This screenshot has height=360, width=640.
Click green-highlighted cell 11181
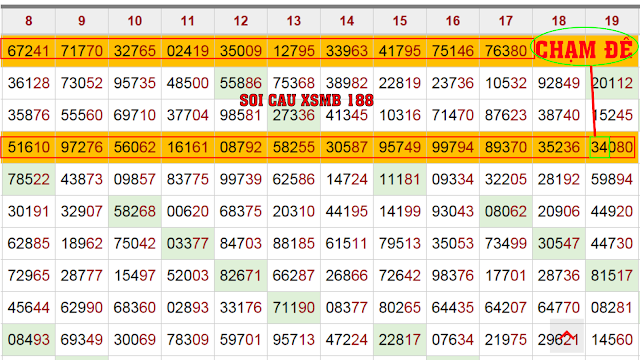coord(400,179)
